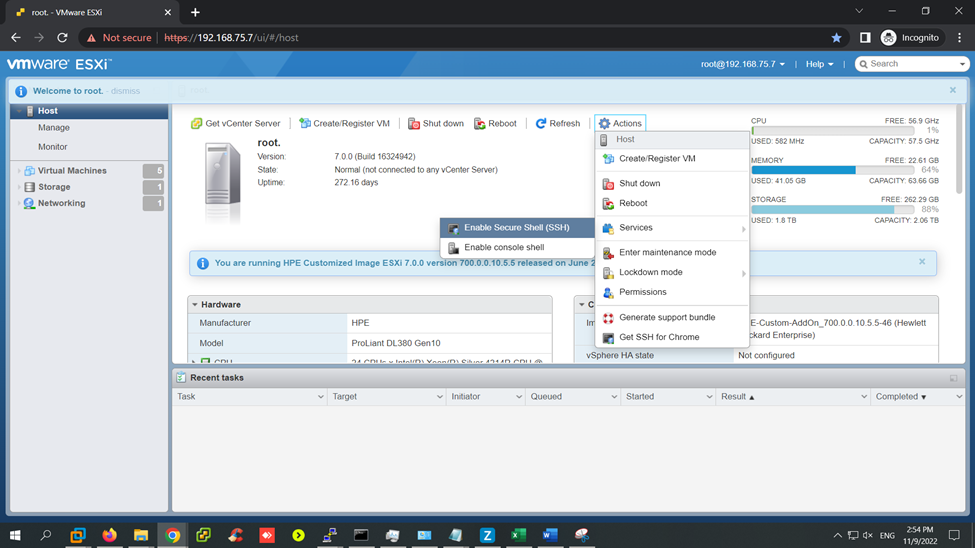
Task: Click the Actions gear icon
Action: (604, 124)
